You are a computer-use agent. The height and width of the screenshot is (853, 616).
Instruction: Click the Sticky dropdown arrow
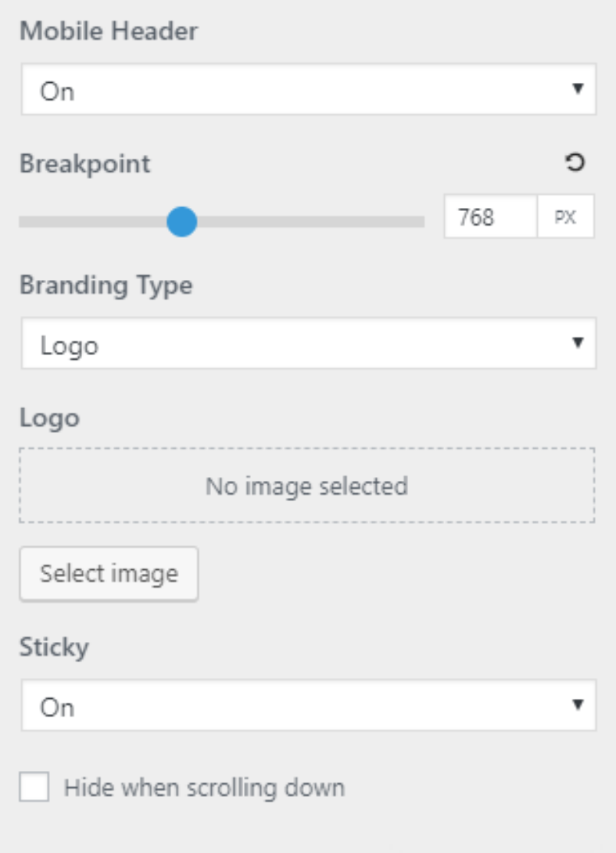(x=578, y=704)
